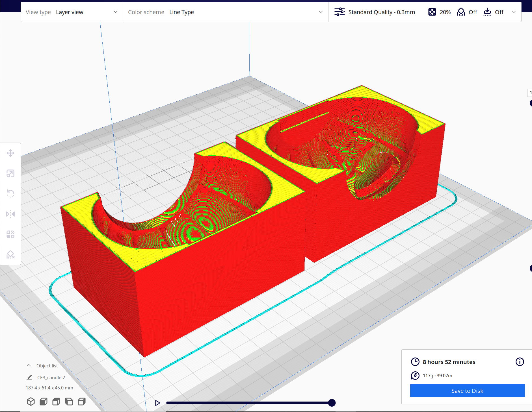Switch to left side view cube
This screenshot has height=412, width=532.
69,401
